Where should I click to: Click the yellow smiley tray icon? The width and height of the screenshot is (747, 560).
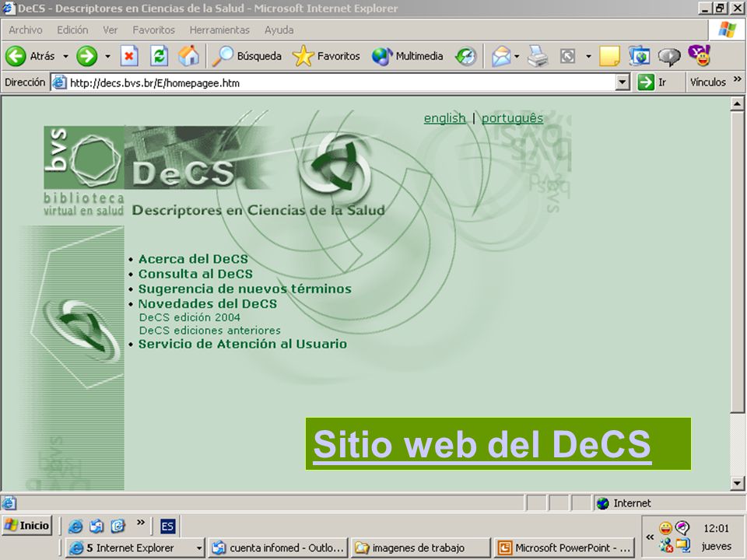click(x=665, y=528)
